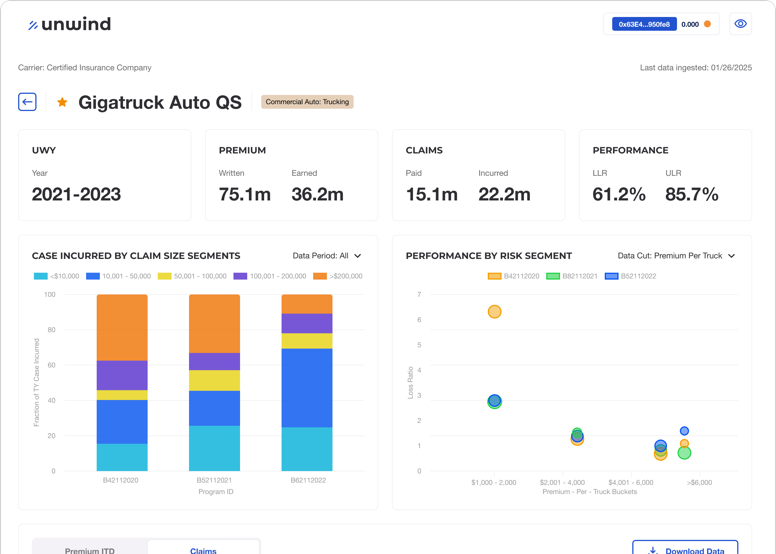Screen dimensions: 776x554
Task: Click the Earned premium value 36.2m
Action: (x=317, y=195)
